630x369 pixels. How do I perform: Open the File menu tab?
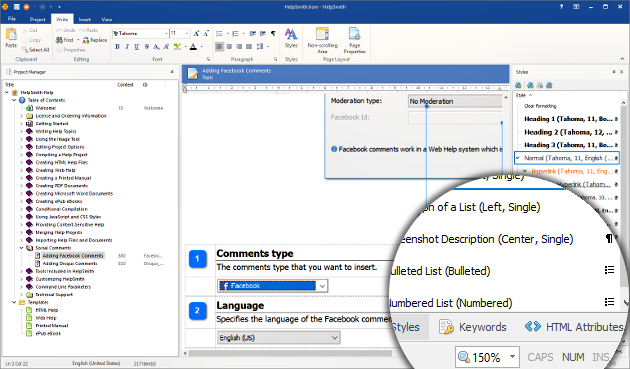pyautogui.click(x=12, y=19)
